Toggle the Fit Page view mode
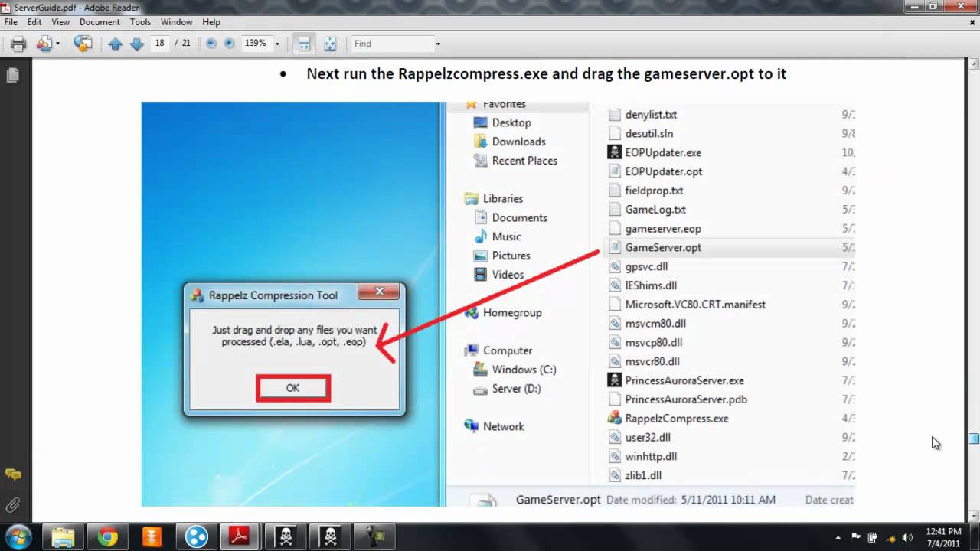 pos(330,43)
